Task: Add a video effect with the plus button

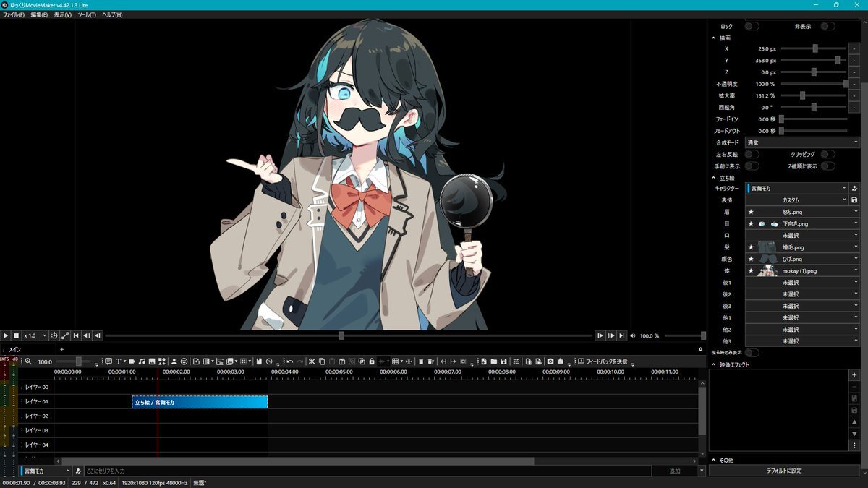Action: pyautogui.click(x=854, y=375)
